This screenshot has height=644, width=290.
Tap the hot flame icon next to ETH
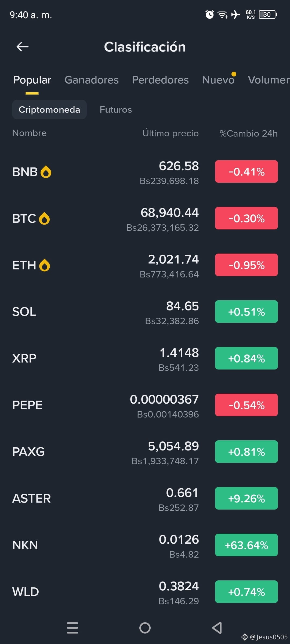(x=45, y=265)
